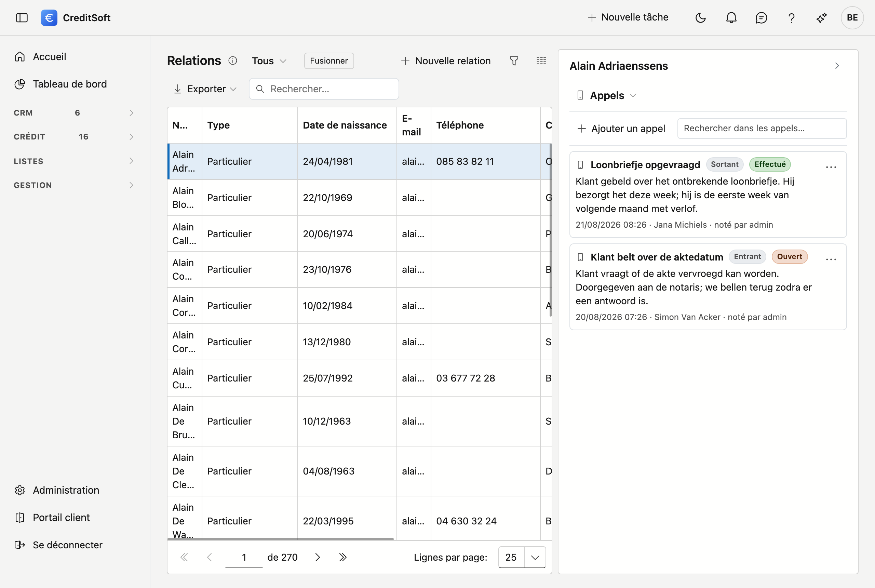Switch to dark mode with moon icon
The width and height of the screenshot is (875, 588).
[x=700, y=18]
